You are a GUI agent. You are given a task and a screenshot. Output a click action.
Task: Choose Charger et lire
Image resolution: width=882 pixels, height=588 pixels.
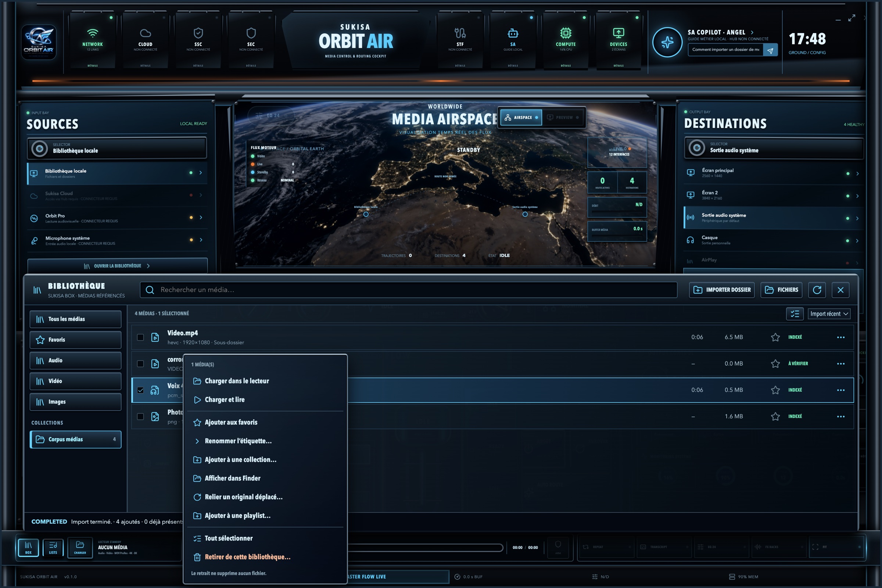(x=265, y=400)
